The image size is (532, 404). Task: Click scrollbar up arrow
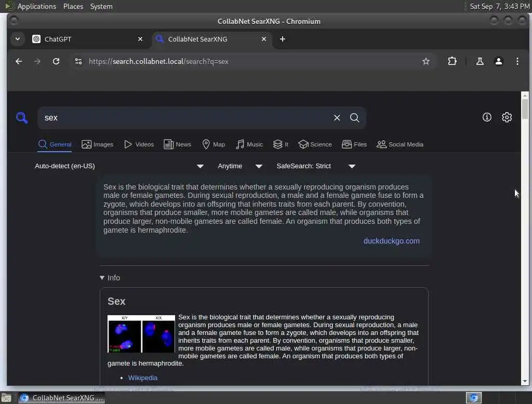(525, 96)
